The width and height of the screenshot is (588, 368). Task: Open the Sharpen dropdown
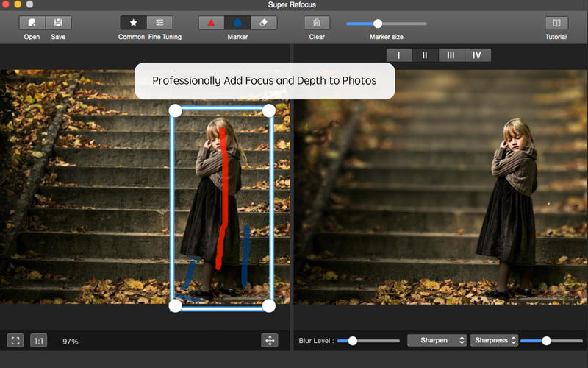pos(437,340)
